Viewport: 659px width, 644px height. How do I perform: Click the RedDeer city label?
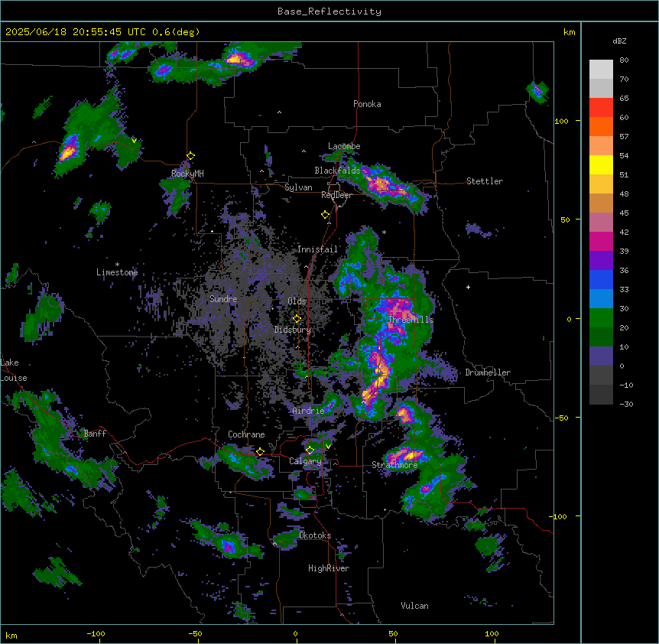tap(336, 195)
